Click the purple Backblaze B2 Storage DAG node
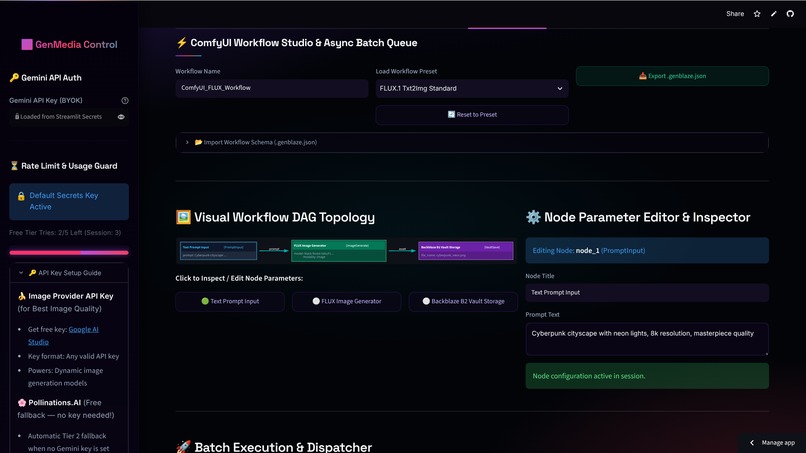The image size is (806, 453). pos(466,251)
